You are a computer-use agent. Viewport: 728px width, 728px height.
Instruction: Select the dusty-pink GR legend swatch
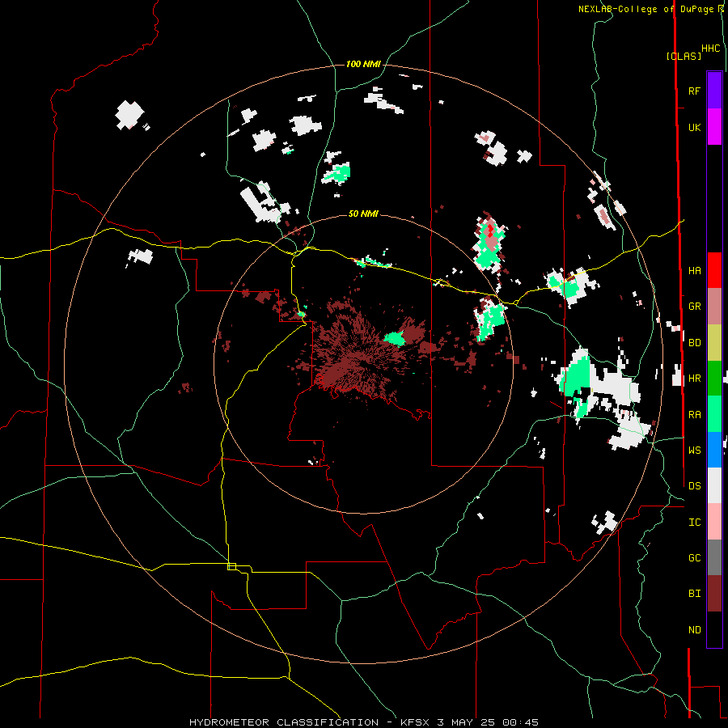click(x=714, y=307)
